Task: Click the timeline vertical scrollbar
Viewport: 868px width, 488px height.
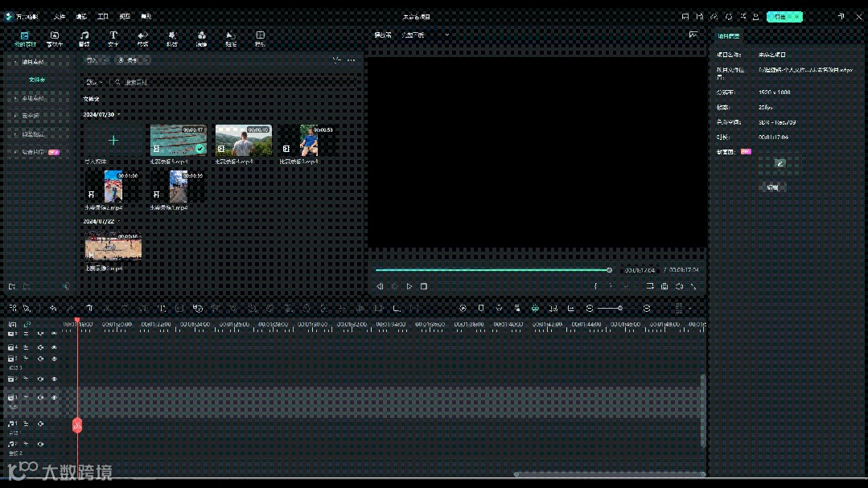Action: 703,411
